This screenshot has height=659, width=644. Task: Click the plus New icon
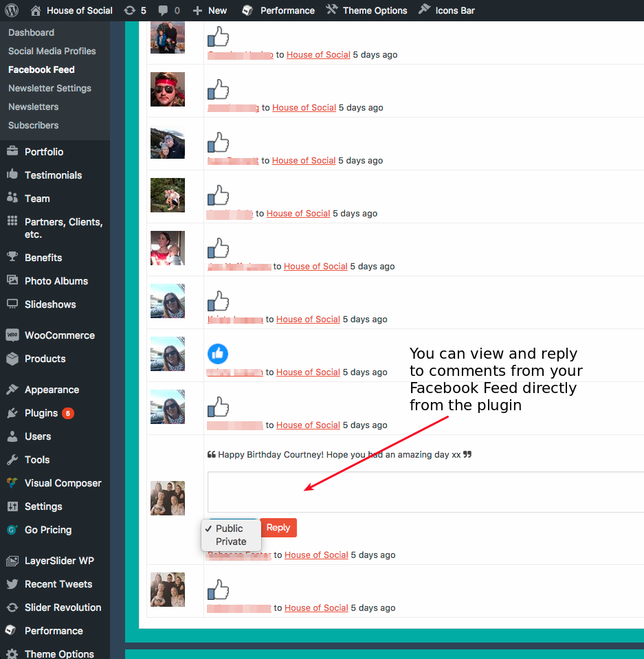coord(197,10)
